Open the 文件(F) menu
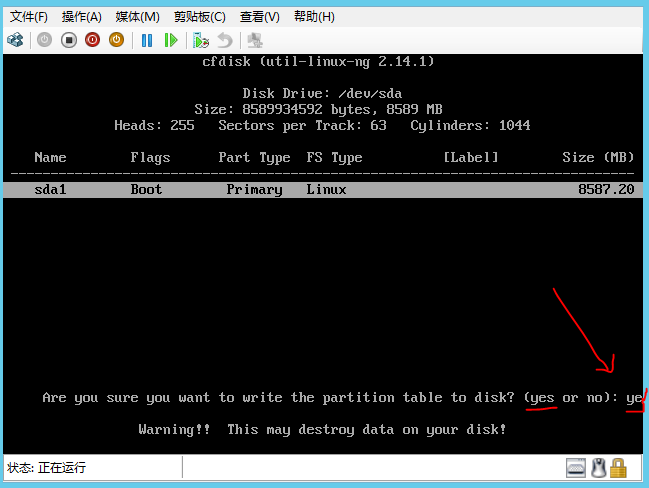Screen dimensions: 649x488 (29, 17)
